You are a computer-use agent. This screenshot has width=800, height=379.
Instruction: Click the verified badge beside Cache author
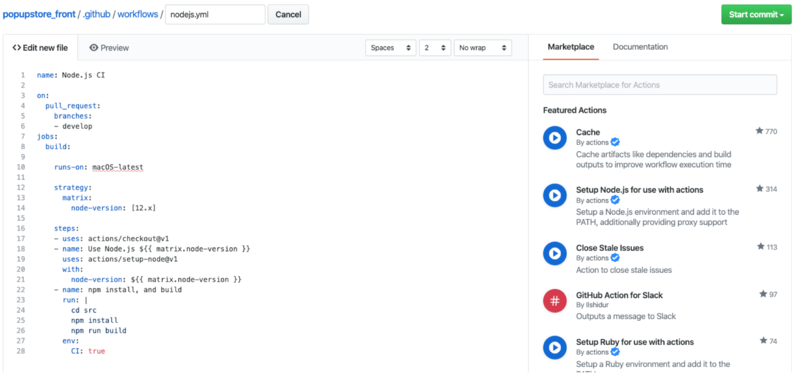(615, 142)
